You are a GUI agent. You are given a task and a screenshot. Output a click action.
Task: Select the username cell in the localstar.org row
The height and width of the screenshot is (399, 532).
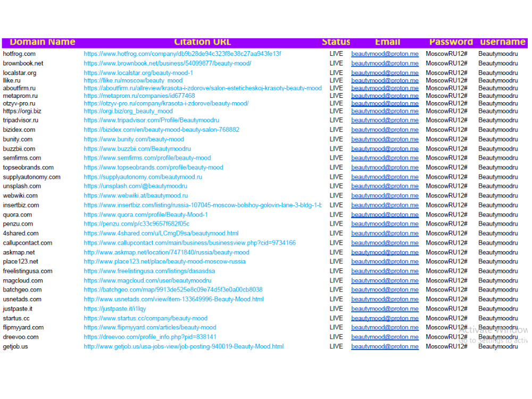(498, 72)
